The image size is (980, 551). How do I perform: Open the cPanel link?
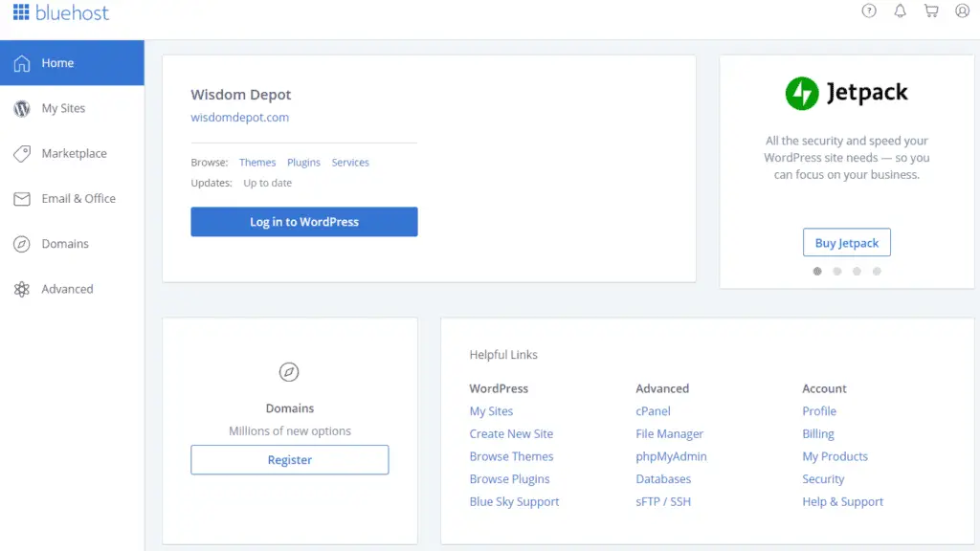(653, 411)
